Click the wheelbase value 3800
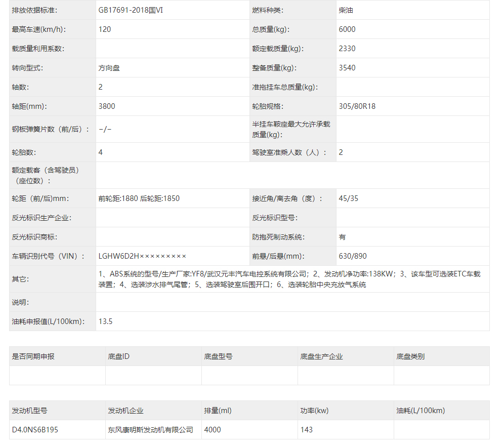Screen dimensions: 504x445 [107, 106]
